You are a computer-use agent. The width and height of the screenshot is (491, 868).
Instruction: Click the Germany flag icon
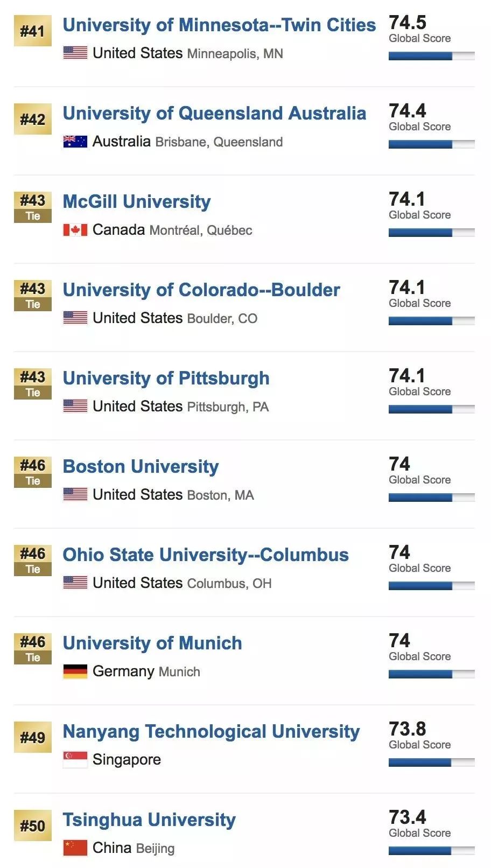click(75, 671)
